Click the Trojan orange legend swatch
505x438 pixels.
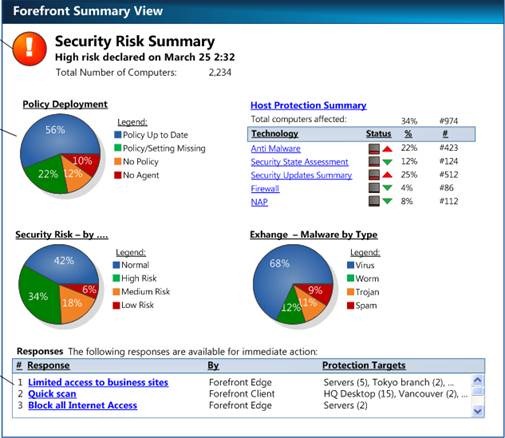[x=350, y=292]
